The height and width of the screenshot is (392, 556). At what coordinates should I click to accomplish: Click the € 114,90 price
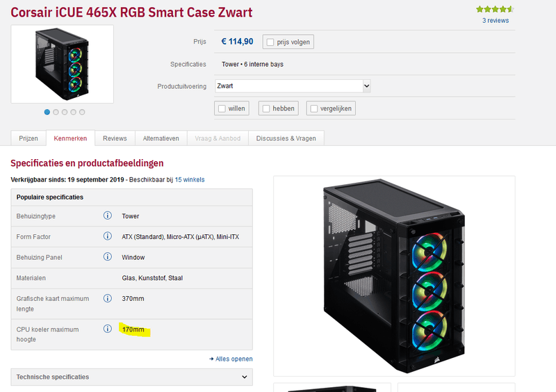tap(237, 42)
